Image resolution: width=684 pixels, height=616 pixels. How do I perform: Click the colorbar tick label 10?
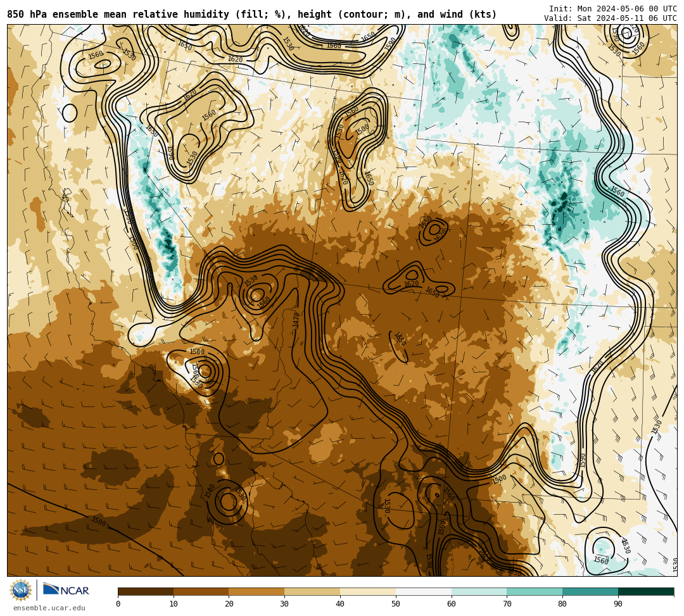coord(174,604)
